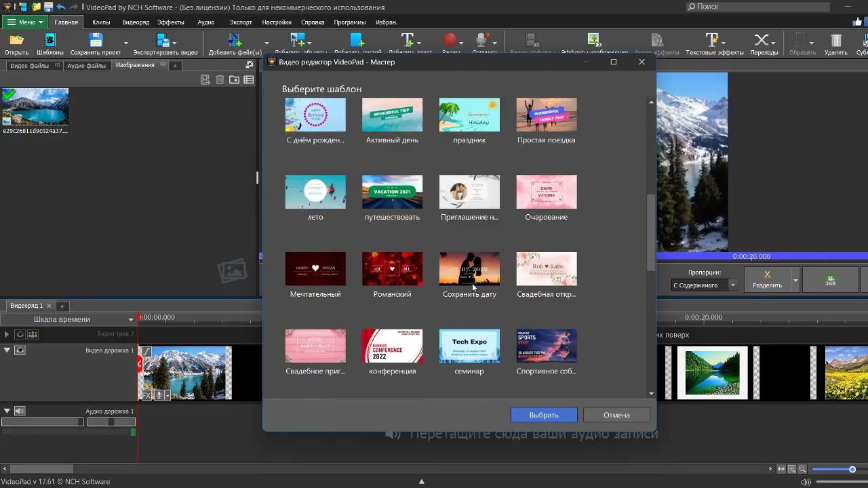This screenshot has height=488, width=868.
Task: Click the zoom-to-fit icon beside timeline zoom
Action: pos(781,469)
